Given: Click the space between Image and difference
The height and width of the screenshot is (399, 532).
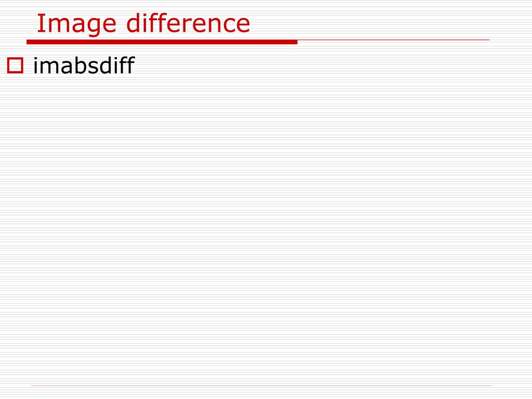Looking at the screenshot, I should coord(121,23).
